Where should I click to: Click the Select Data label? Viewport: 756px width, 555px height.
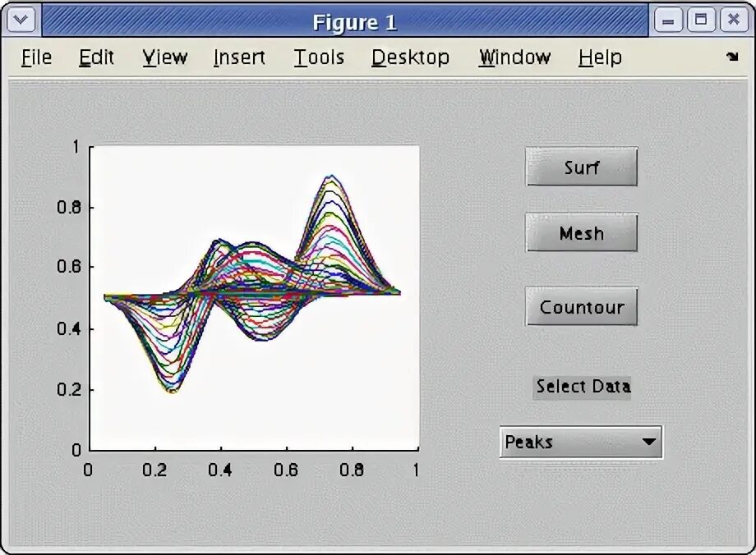point(583,387)
